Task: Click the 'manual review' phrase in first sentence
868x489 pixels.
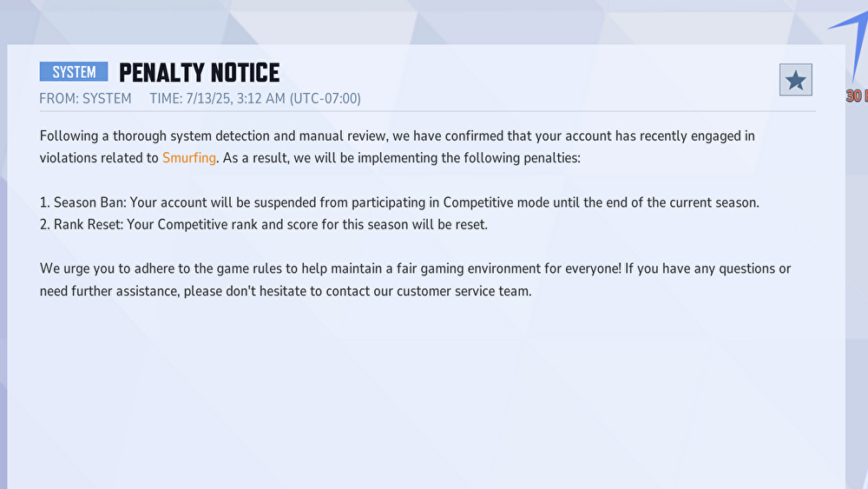Action: click(343, 136)
